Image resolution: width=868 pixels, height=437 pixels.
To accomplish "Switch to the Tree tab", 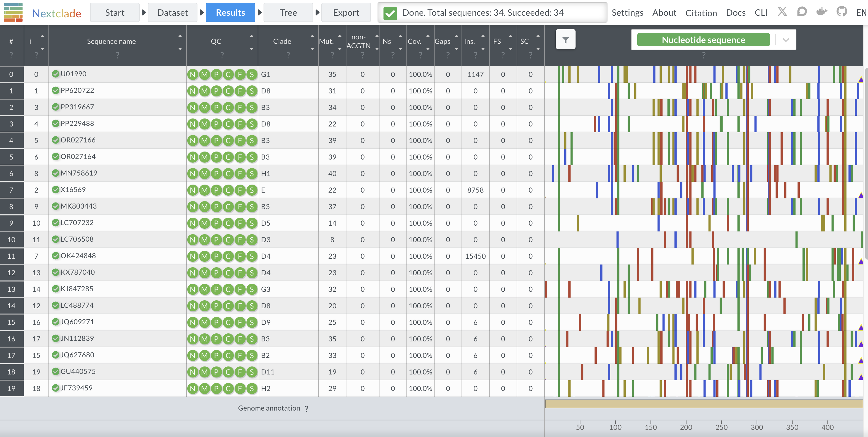I will 288,12.
